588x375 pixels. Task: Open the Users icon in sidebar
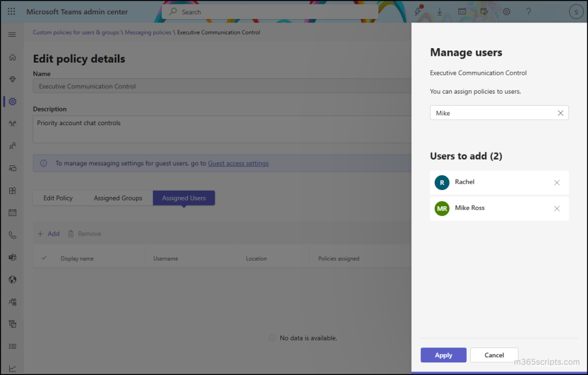13,146
